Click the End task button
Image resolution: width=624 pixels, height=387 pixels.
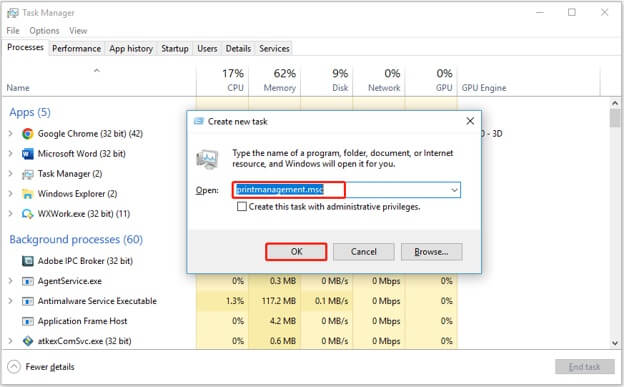(x=585, y=367)
